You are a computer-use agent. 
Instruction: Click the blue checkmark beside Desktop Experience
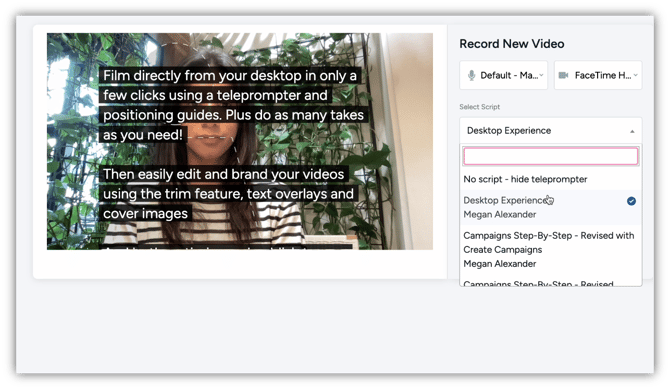[x=631, y=201]
